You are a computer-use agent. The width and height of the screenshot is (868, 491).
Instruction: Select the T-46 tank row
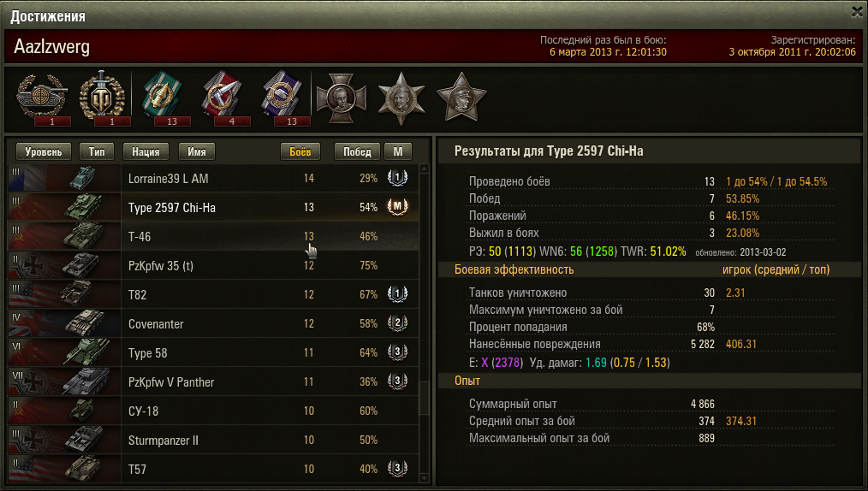[214, 237]
